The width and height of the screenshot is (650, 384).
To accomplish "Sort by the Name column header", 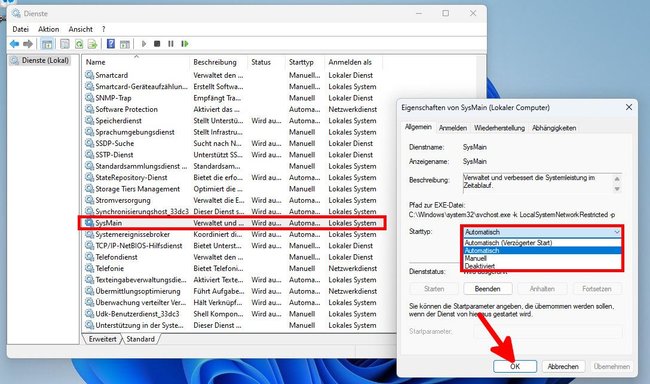I will pos(136,62).
